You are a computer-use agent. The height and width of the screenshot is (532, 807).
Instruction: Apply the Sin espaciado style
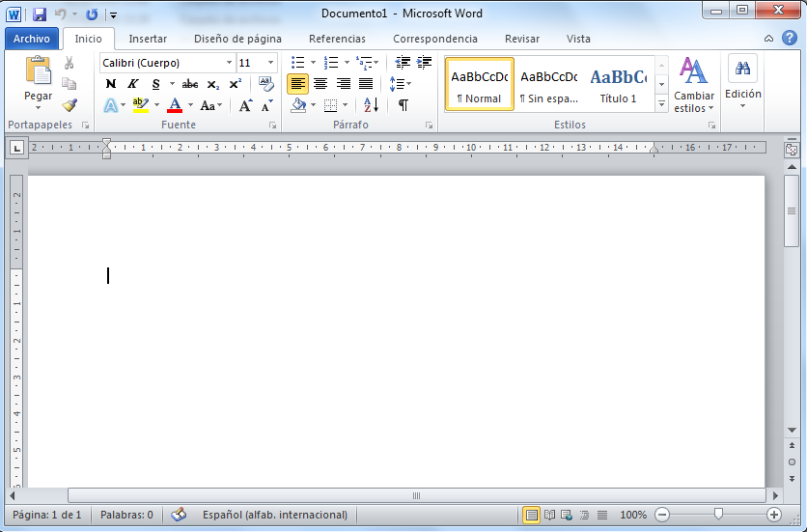(x=548, y=84)
